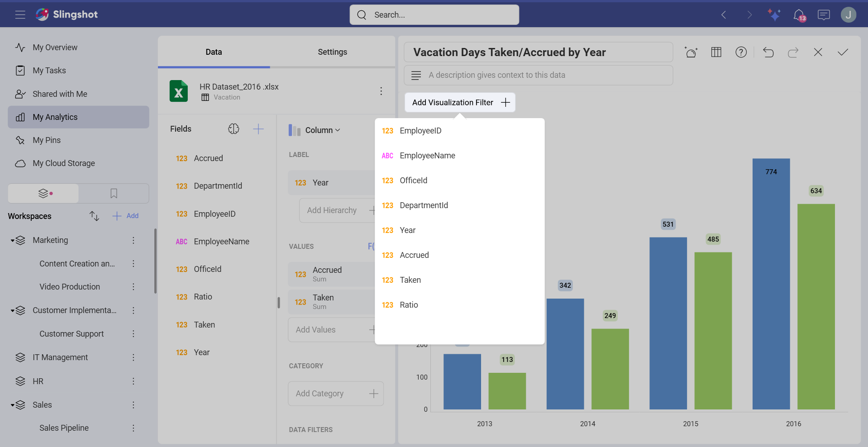Sort workspaces with the arrows icon
Image resolution: width=868 pixels, height=447 pixels.
point(94,216)
